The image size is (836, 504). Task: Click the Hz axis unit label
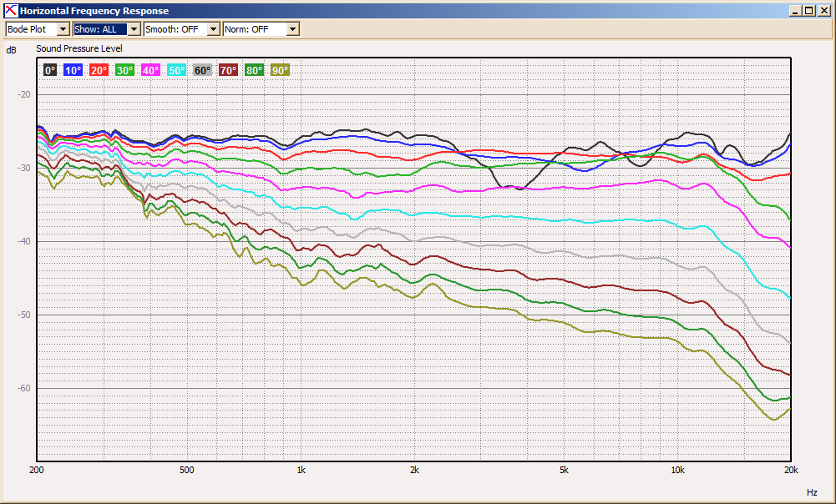[x=812, y=493]
